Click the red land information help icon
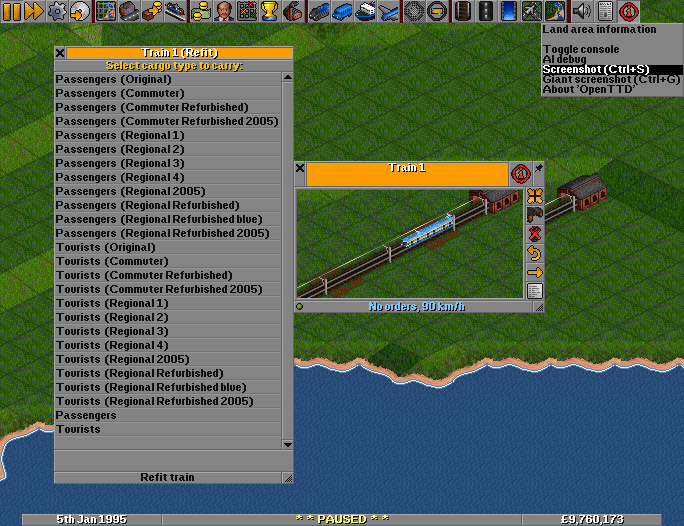 coord(628,11)
